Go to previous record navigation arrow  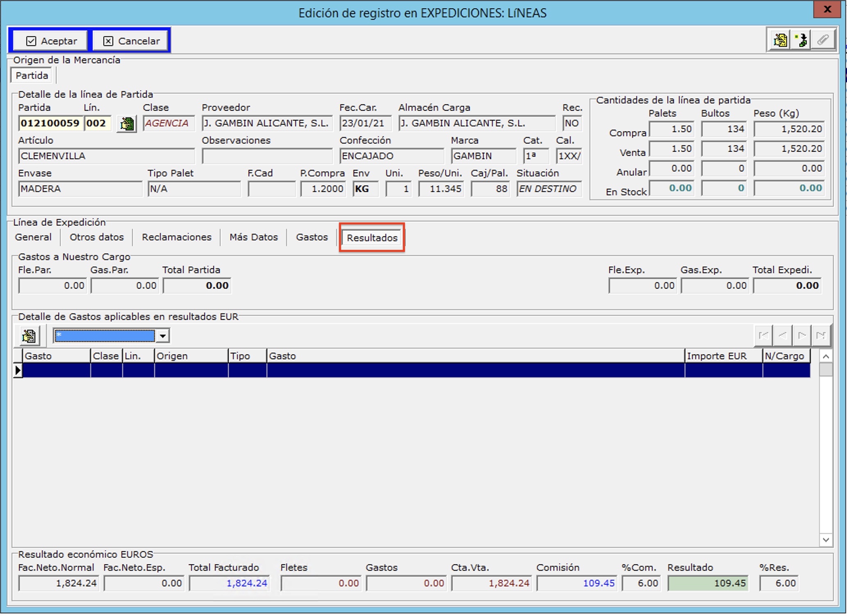[783, 335]
